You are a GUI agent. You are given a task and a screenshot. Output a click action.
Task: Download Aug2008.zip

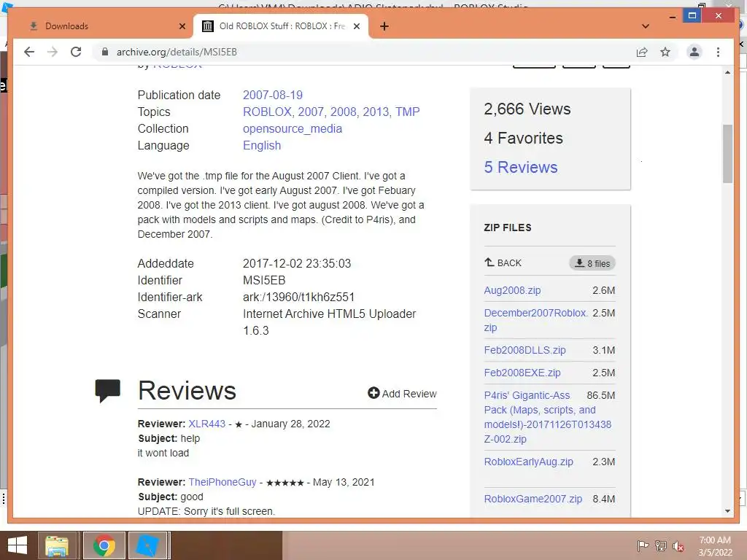click(x=512, y=290)
